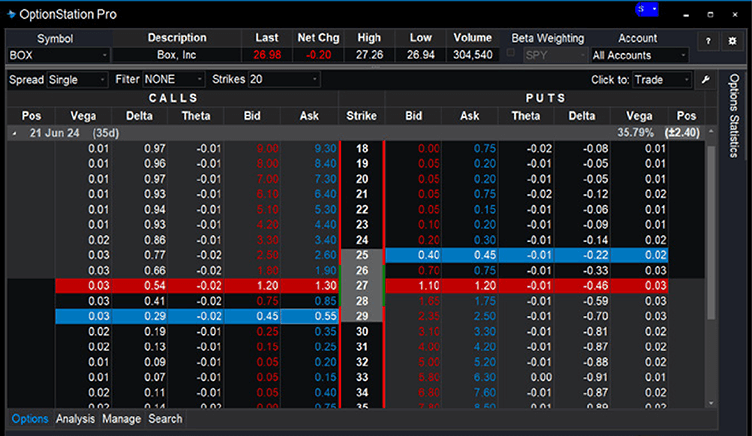Click the puts Theta column header
The image size is (752, 436).
click(x=526, y=116)
